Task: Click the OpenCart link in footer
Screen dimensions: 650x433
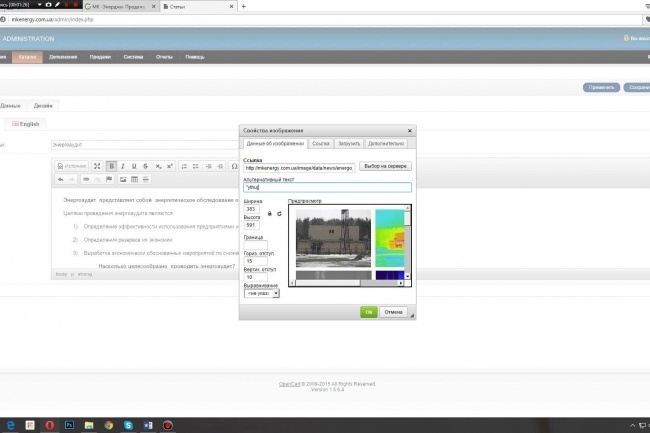Action: (x=289, y=384)
